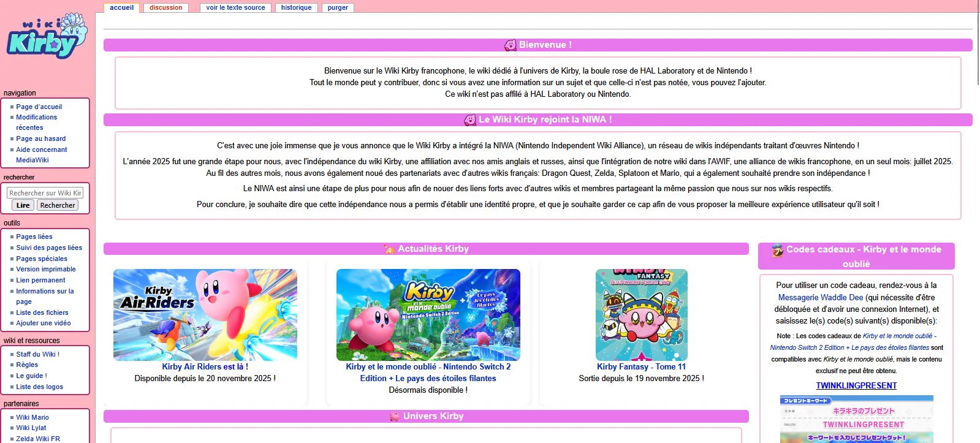Click the TWINKLINGPRESENT code link
This screenshot has width=980, height=443.
[x=857, y=385]
